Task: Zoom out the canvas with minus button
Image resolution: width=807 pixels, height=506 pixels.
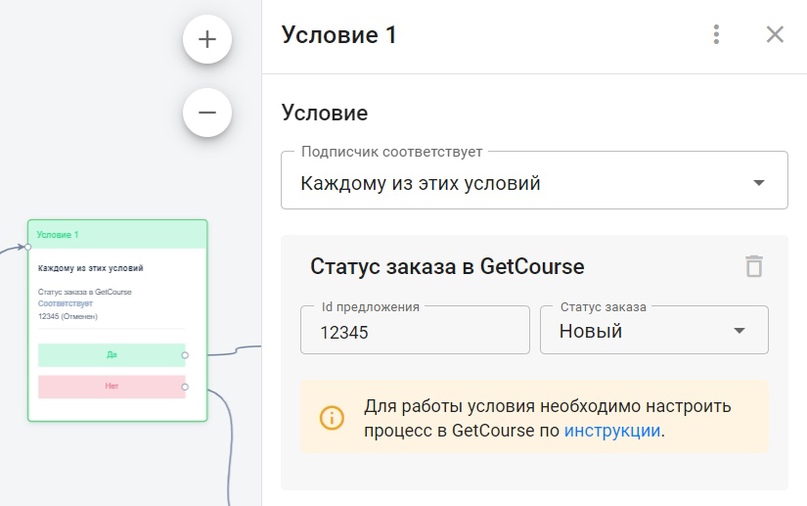Action: (x=207, y=112)
